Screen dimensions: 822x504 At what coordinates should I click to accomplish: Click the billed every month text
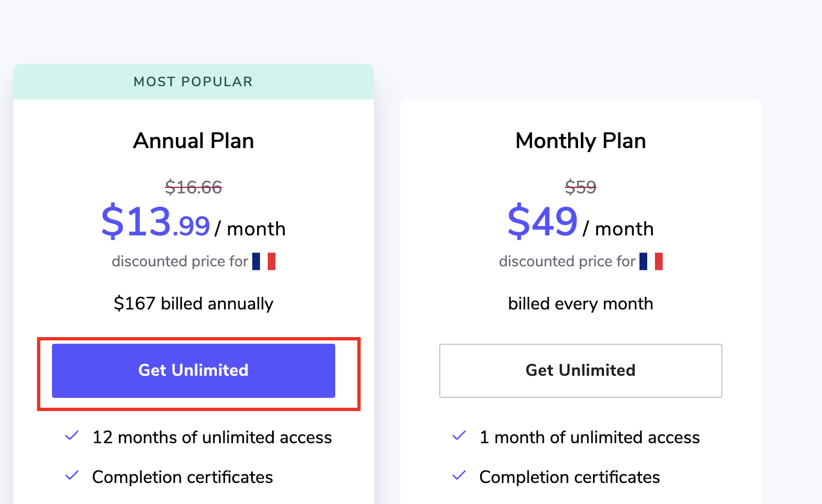click(581, 303)
